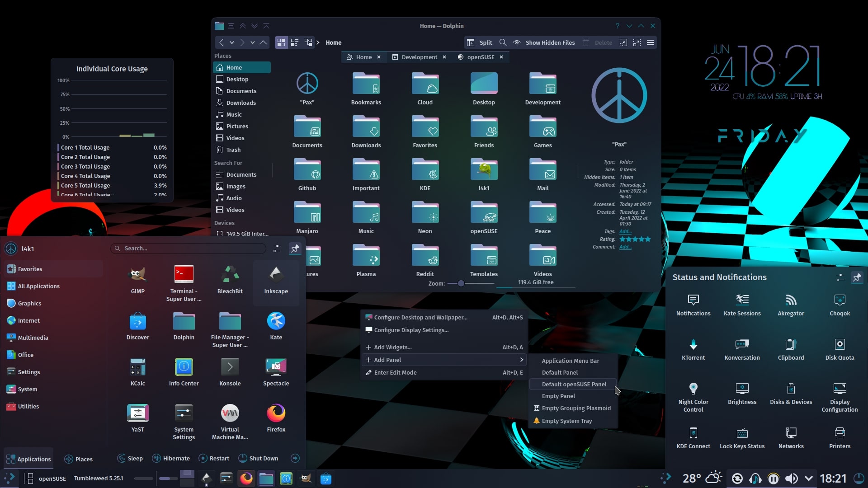The height and width of the screenshot is (488, 868).
Task: Choose Configure Desktop and Wallpaper
Action: tap(444, 317)
